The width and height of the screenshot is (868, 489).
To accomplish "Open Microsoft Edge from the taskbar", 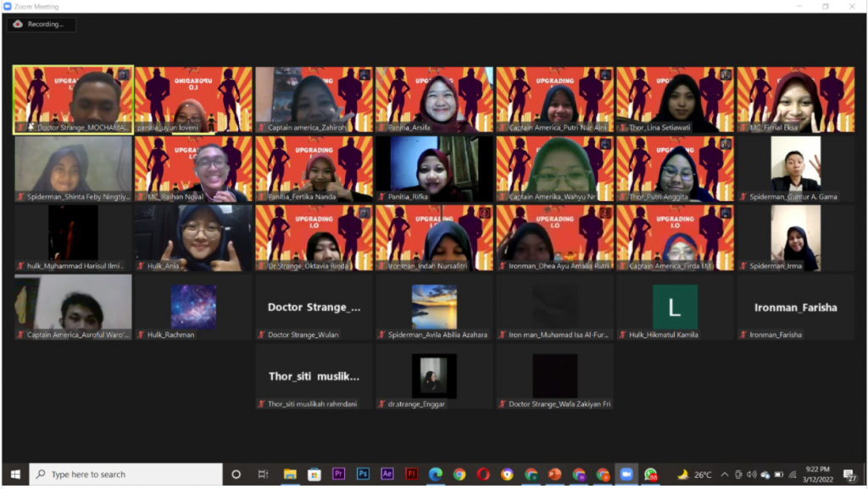I will tap(436, 475).
